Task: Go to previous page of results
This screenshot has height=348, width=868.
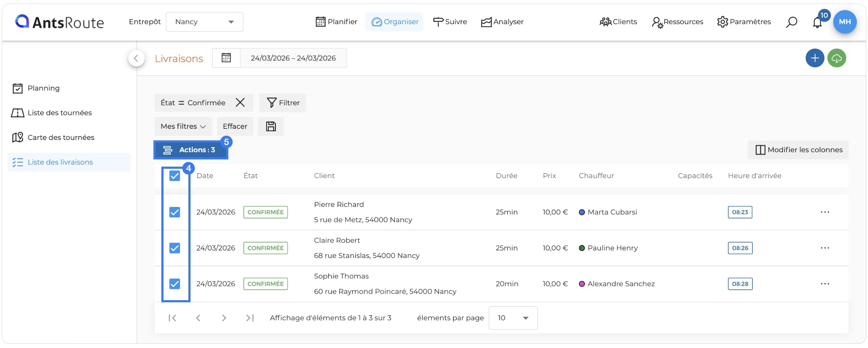Action: pyautogui.click(x=198, y=318)
